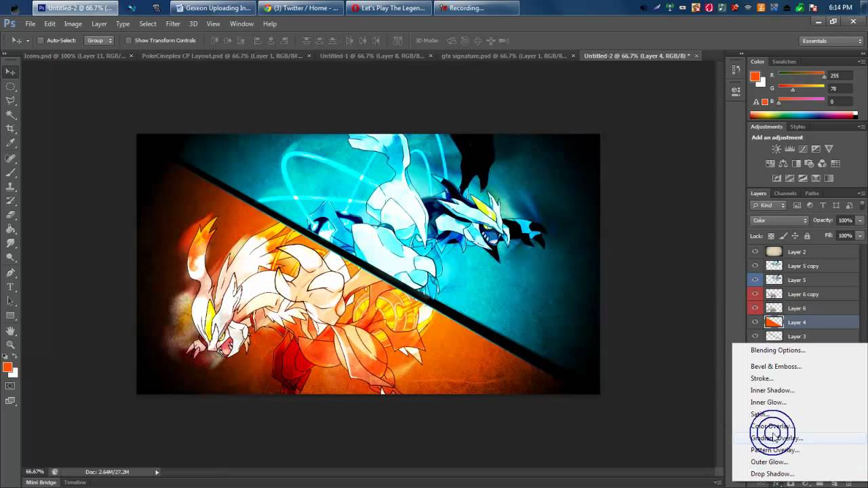The height and width of the screenshot is (488, 868).
Task: Select the Hand tool
Action: point(10,331)
